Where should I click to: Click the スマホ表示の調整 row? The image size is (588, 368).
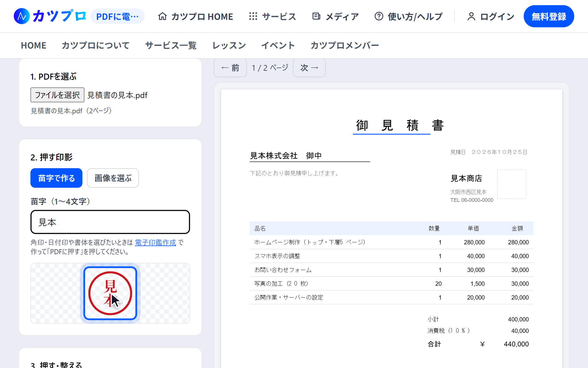(x=392, y=256)
